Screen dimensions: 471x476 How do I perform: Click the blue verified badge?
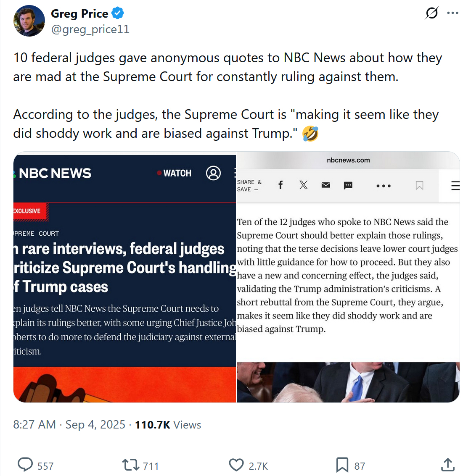(118, 13)
